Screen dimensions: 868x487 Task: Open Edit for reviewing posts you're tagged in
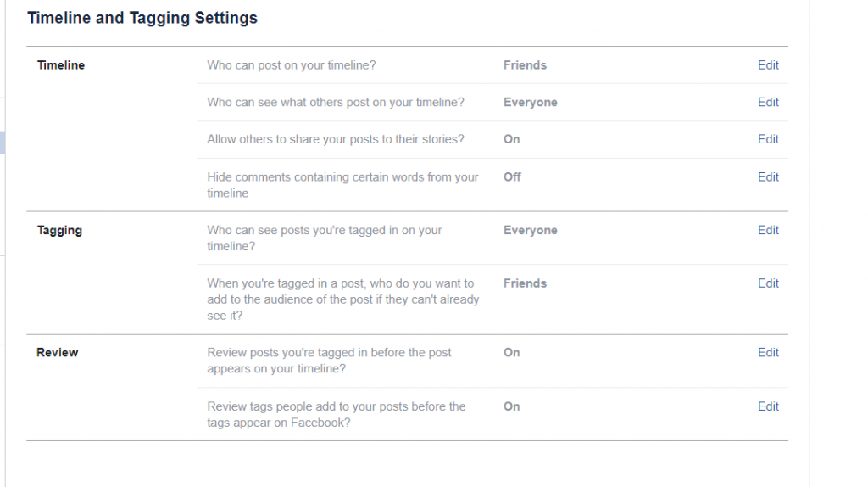pos(768,352)
